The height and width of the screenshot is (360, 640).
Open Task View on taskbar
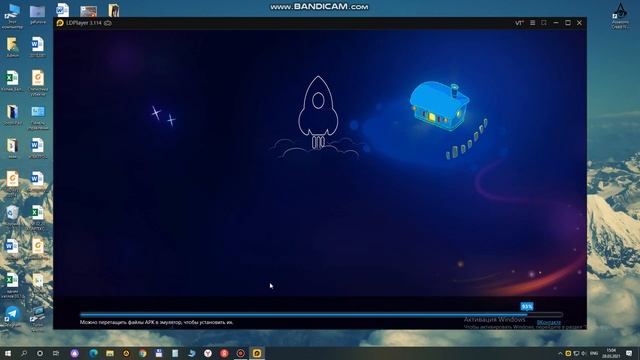[x=56, y=353]
